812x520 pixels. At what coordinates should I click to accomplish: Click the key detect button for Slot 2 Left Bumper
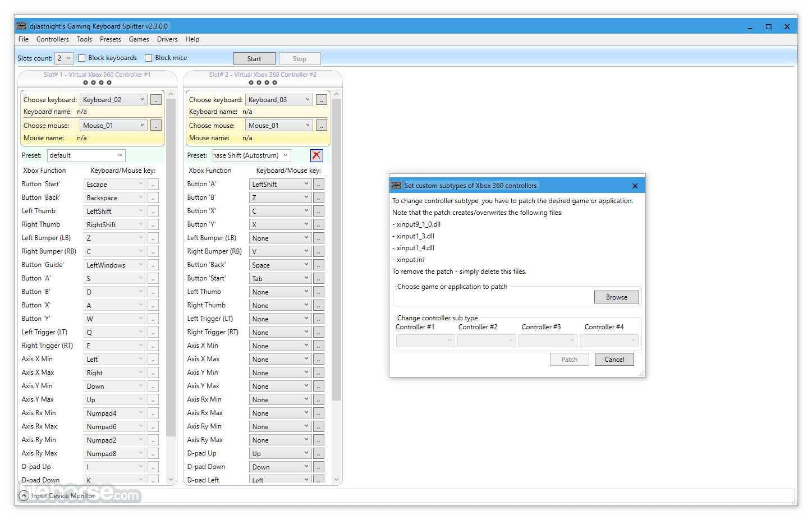(x=319, y=238)
